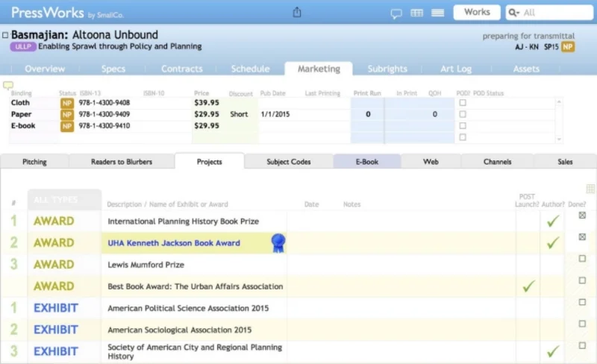Viewport: 597px width, 364px height.
Task: Click blue ribbon icon on UHA Kenneth Jackson
Action: pyautogui.click(x=278, y=243)
